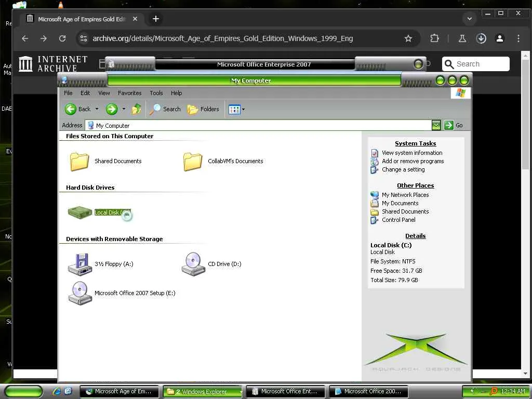This screenshot has width=532, height=399.
Task: Click the green Forward arrow button
Action: [112, 109]
